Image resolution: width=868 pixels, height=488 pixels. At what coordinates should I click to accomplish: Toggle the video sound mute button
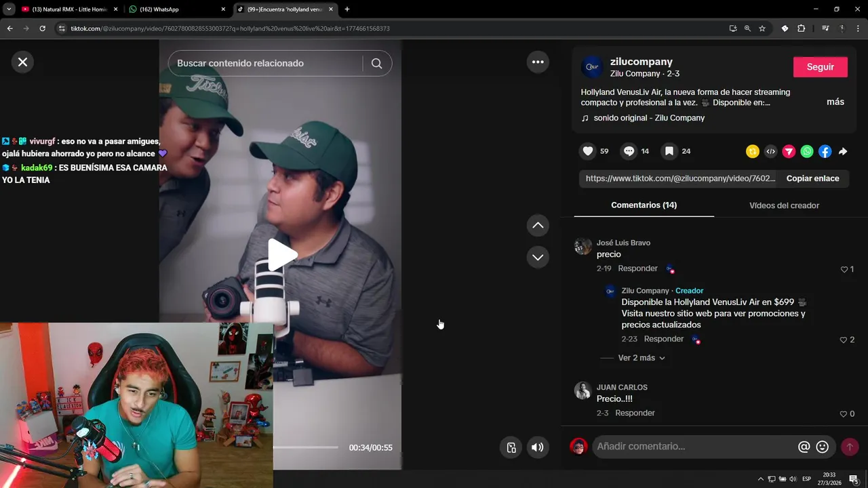coord(537,447)
